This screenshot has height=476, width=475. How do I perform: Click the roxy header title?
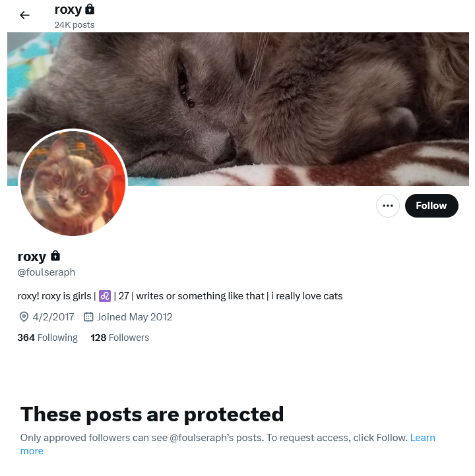(x=68, y=10)
